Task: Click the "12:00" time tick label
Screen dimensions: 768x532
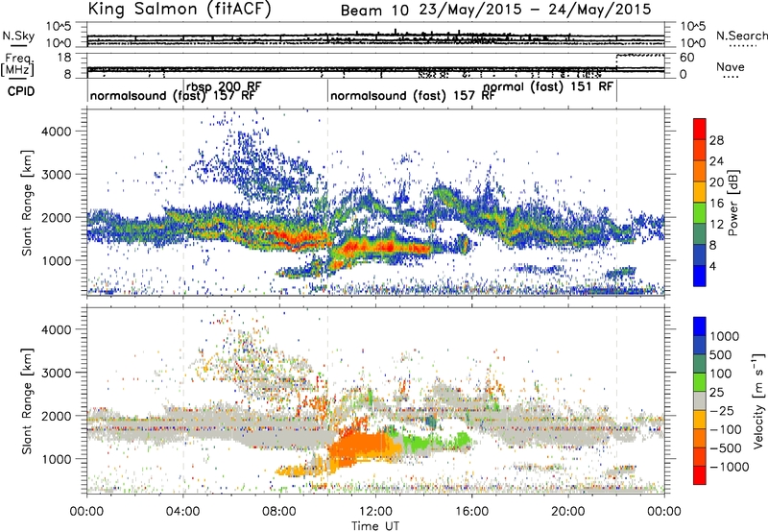Action: 375,512
